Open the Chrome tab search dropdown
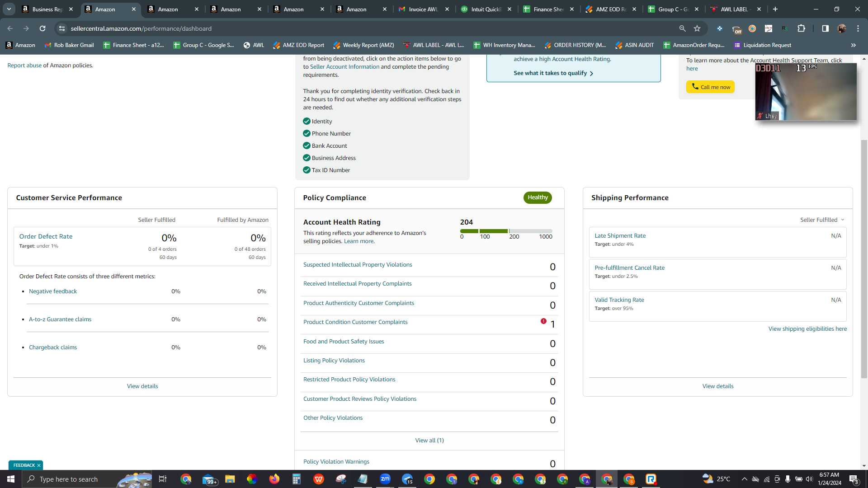The height and width of the screenshot is (488, 868). click(9, 9)
